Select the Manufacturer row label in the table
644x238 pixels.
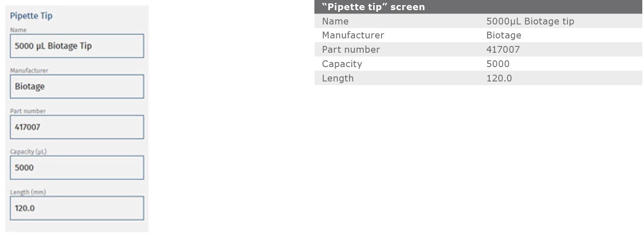[x=353, y=35]
